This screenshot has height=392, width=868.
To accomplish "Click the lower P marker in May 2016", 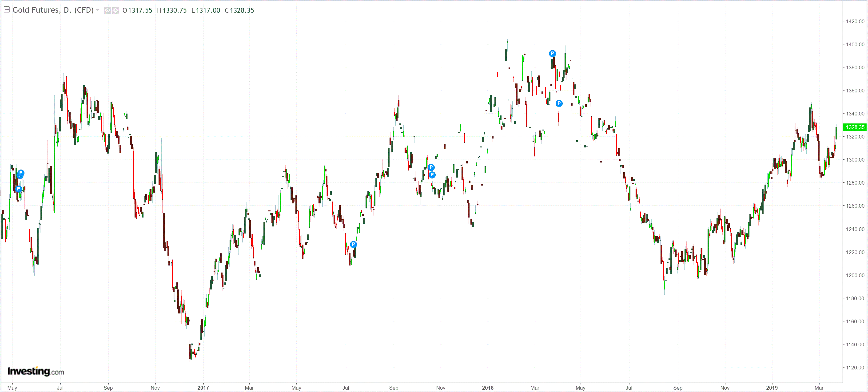I will coord(19,189).
